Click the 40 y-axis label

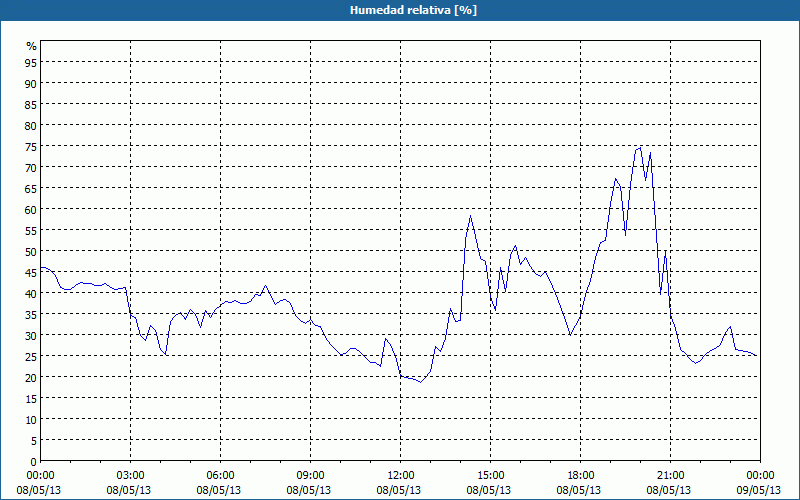31,293
